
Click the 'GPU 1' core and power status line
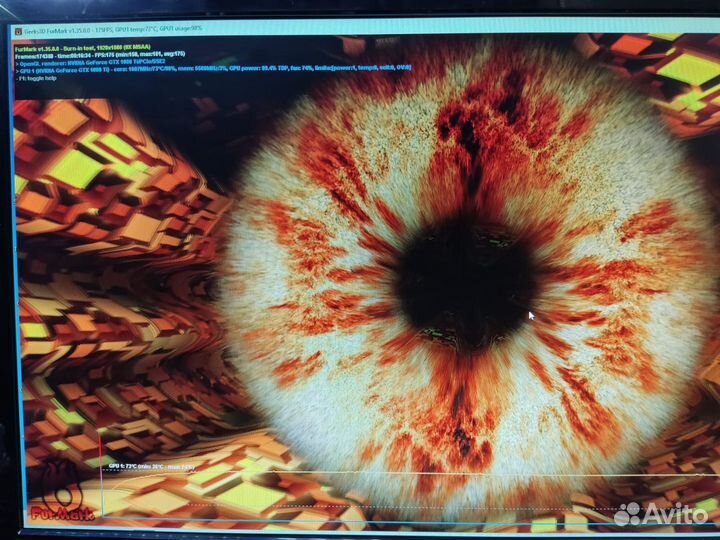point(213,68)
